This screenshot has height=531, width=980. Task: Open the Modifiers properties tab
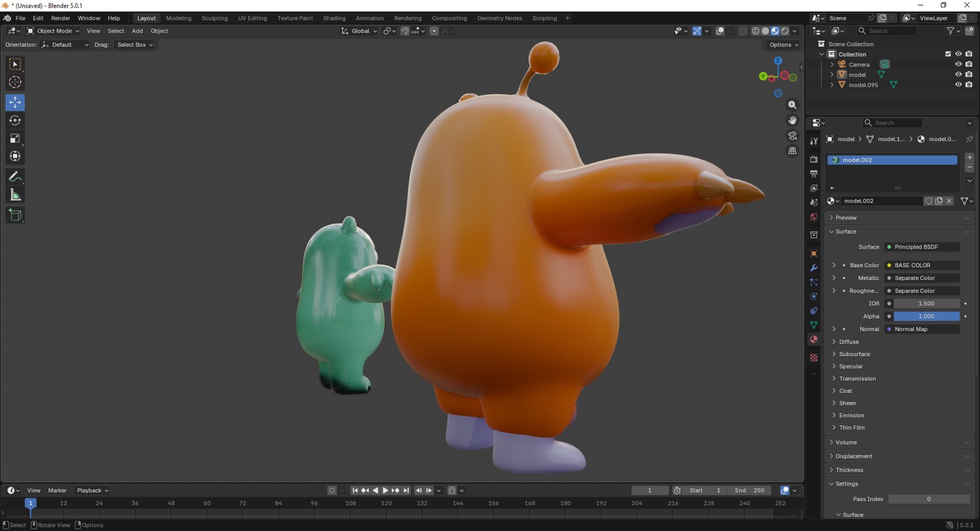[x=814, y=268]
